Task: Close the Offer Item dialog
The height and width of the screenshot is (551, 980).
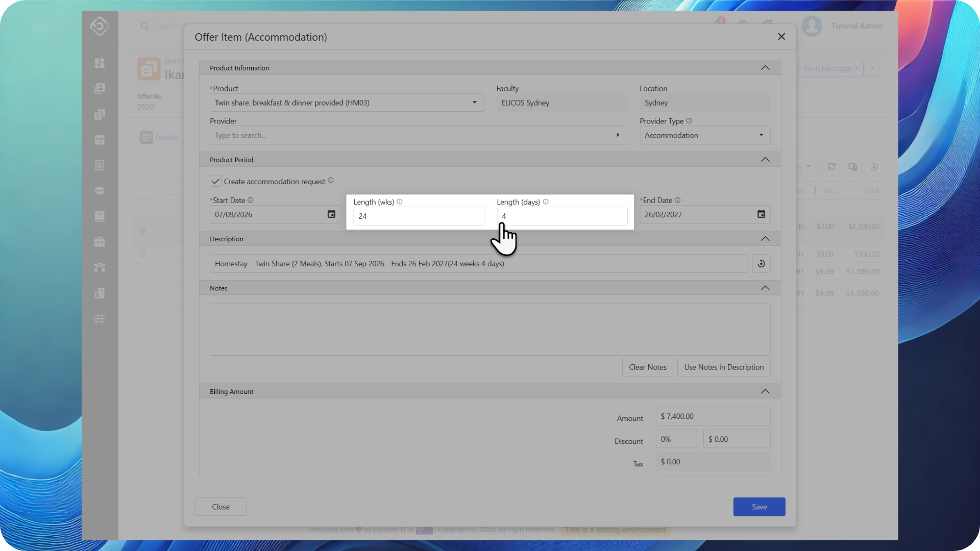Action: pyautogui.click(x=781, y=37)
